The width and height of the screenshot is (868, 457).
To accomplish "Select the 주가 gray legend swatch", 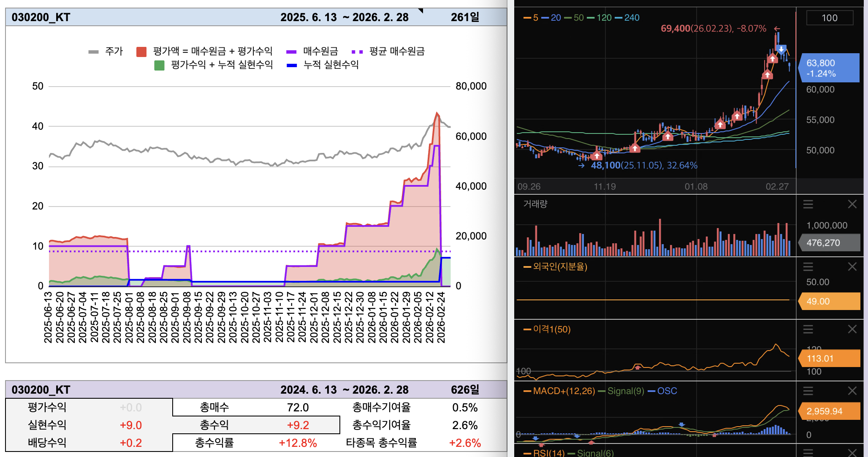I will coord(93,52).
